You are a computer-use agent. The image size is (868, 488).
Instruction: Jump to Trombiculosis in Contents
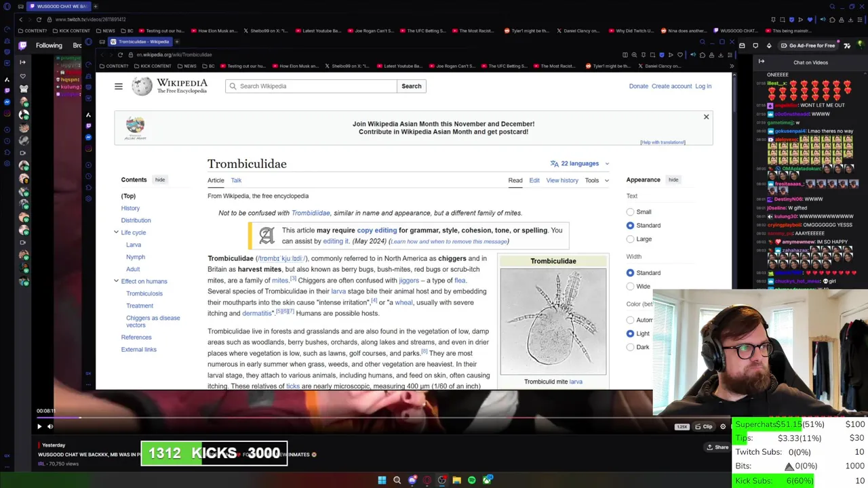tap(144, 293)
